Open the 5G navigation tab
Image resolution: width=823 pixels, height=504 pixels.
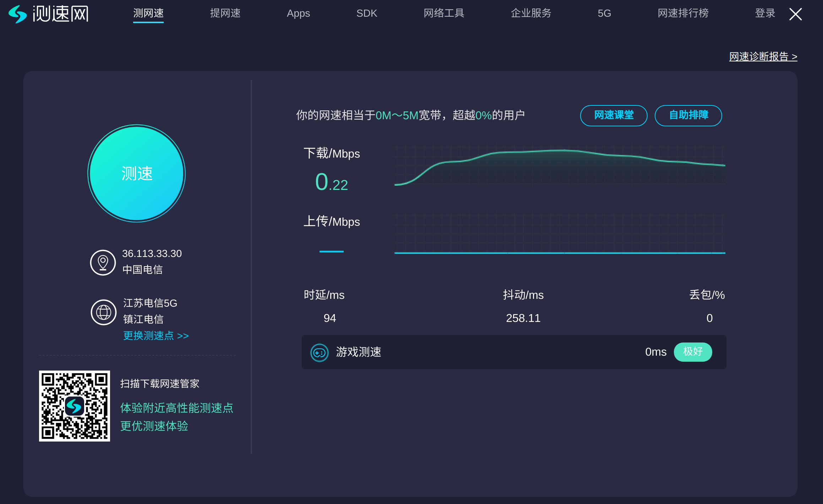[604, 13]
